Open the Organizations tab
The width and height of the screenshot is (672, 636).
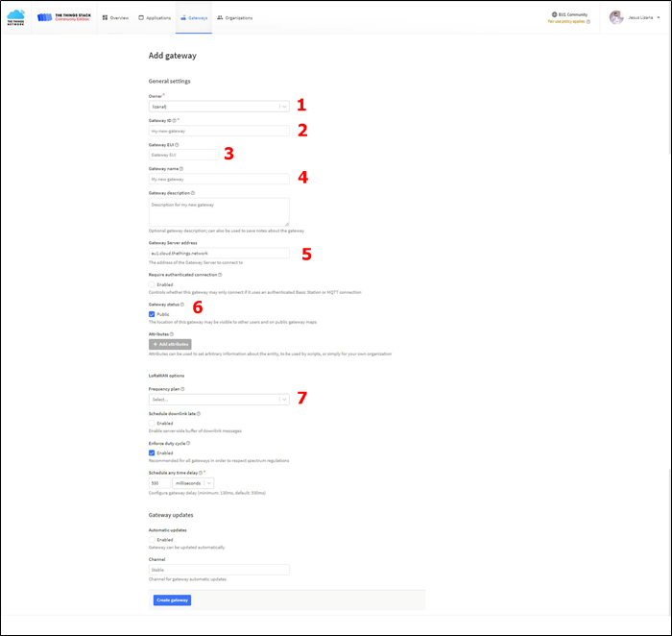(234, 18)
